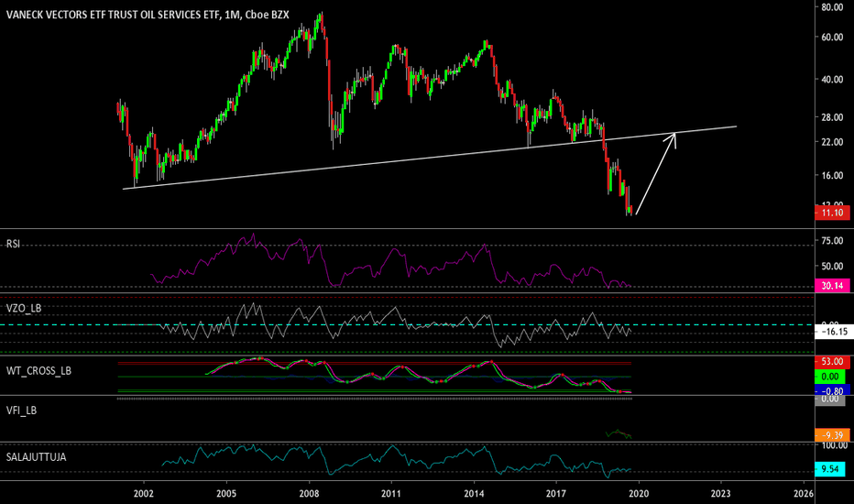Click the green 0.00 WT_CROSS value tag
Viewport: 854px width, 504px height.
pyautogui.click(x=829, y=377)
